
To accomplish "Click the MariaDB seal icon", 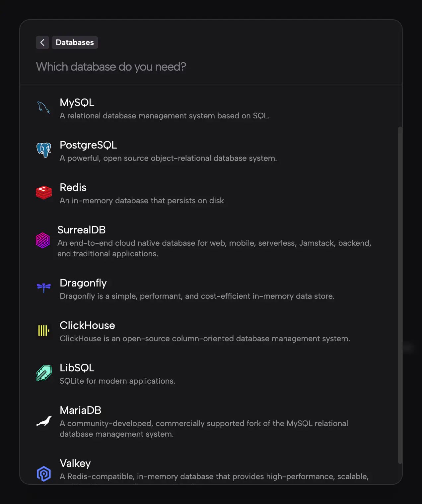I will coord(44,421).
